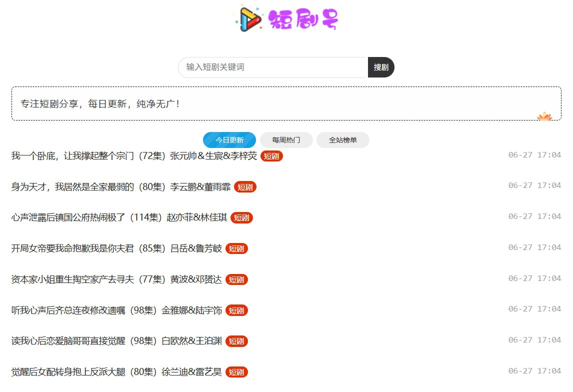Click the search keyword input field
This screenshot has height=392, width=573.
point(273,67)
